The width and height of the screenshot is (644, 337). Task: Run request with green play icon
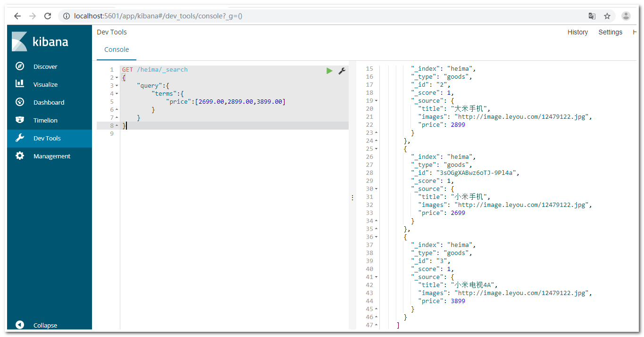pyautogui.click(x=329, y=71)
